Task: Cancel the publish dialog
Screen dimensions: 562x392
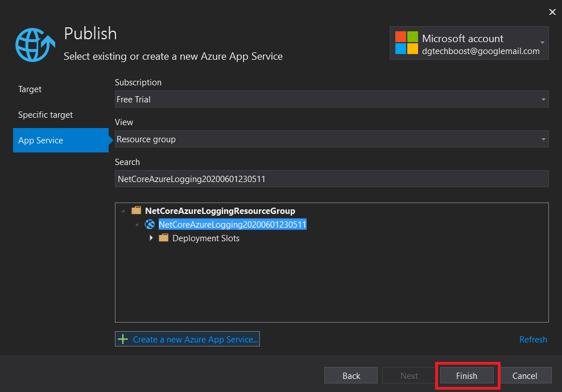Action: click(524, 376)
